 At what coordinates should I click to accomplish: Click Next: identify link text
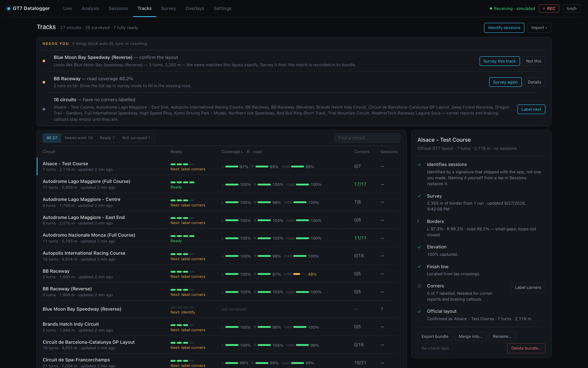(x=183, y=312)
